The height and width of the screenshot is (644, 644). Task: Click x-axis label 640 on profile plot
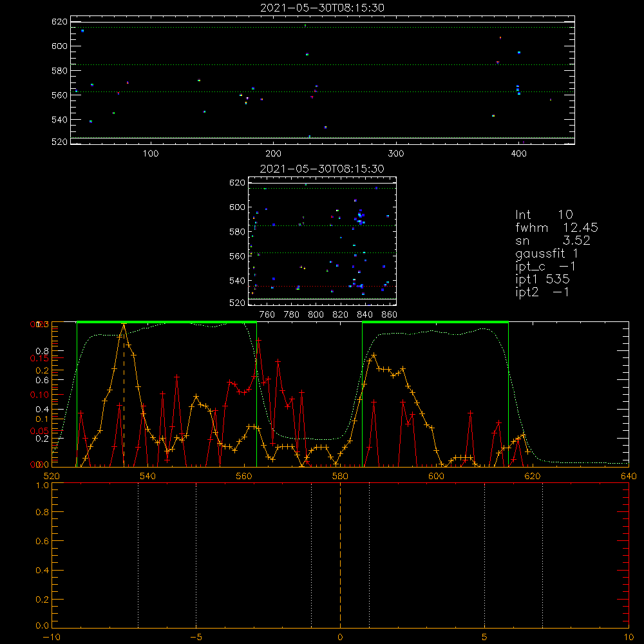(629, 476)
